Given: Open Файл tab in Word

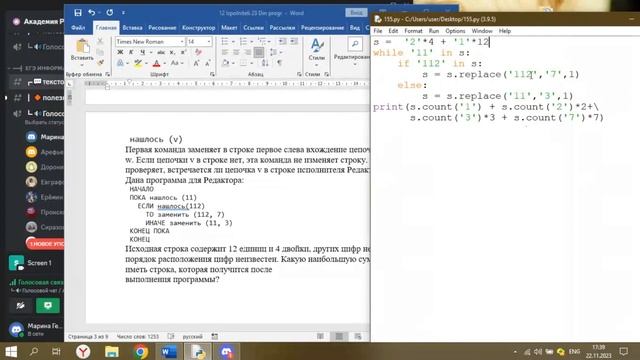Looking at the screenshot, I should point(78,28).
